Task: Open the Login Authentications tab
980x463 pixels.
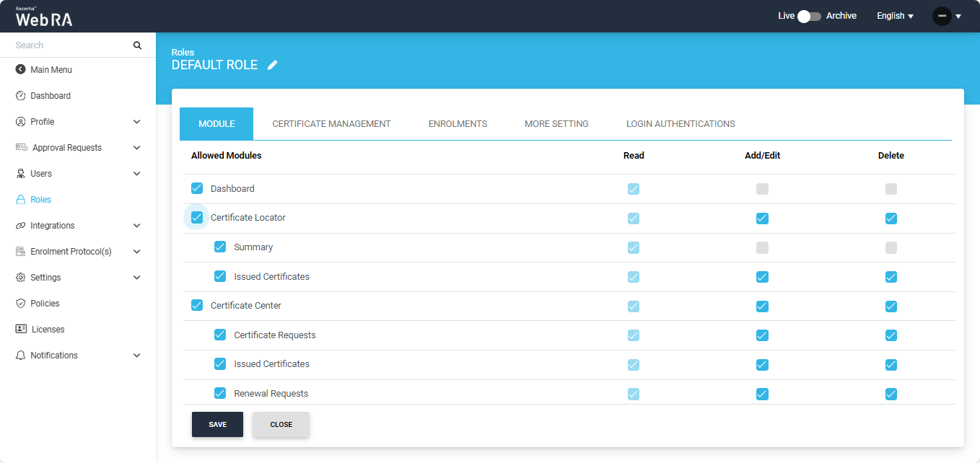Action: pyautogui.click(x=681, y=124)
